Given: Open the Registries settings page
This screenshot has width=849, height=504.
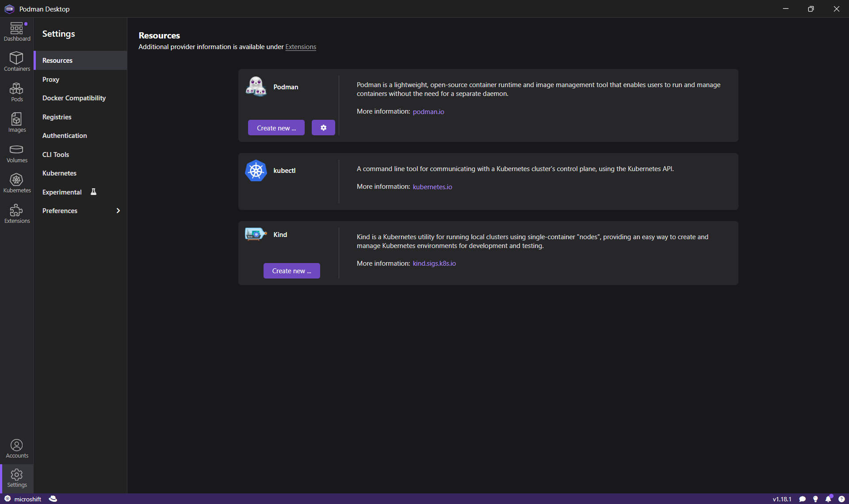Looking at the screenshot, I should point(57,117).
